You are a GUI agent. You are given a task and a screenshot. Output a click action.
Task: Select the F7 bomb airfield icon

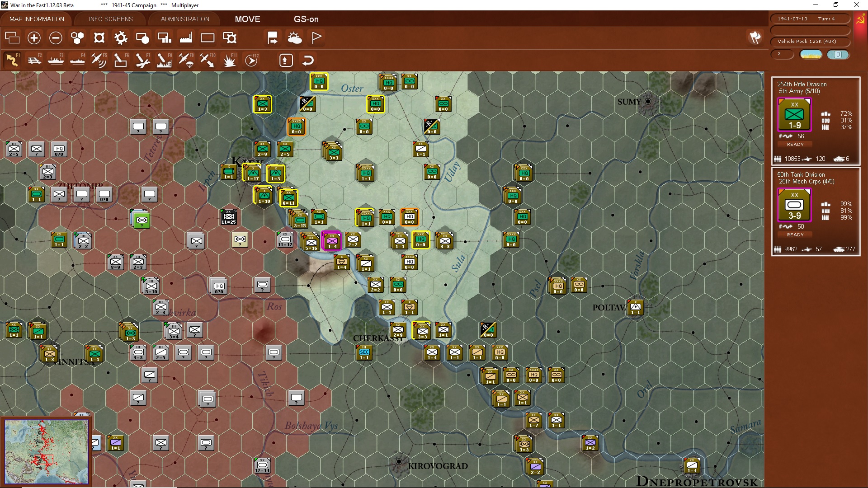[142, 60]
